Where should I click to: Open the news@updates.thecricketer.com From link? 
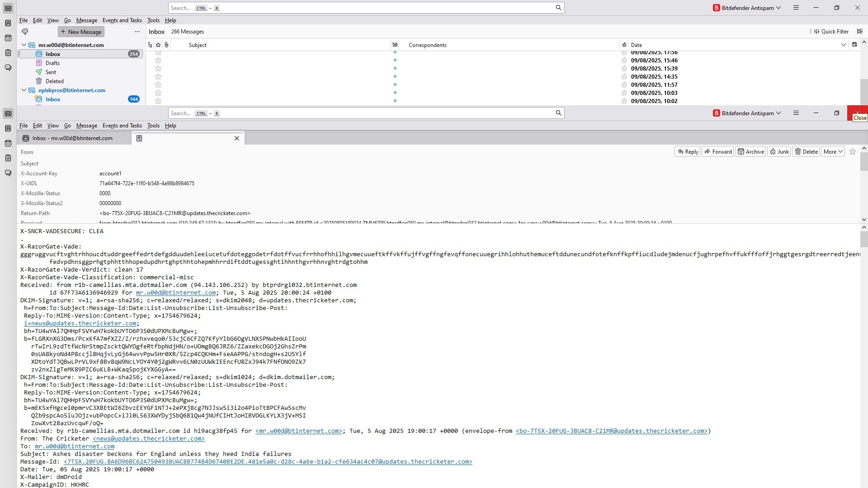pos(148,439)
